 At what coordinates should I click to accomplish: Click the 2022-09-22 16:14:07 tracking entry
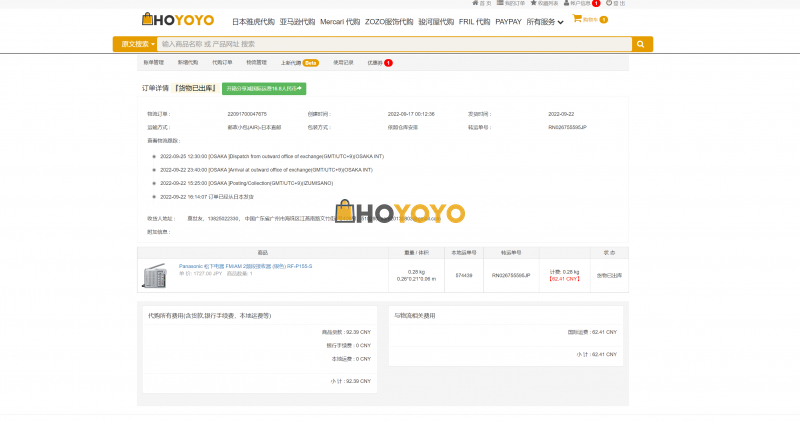207,197
